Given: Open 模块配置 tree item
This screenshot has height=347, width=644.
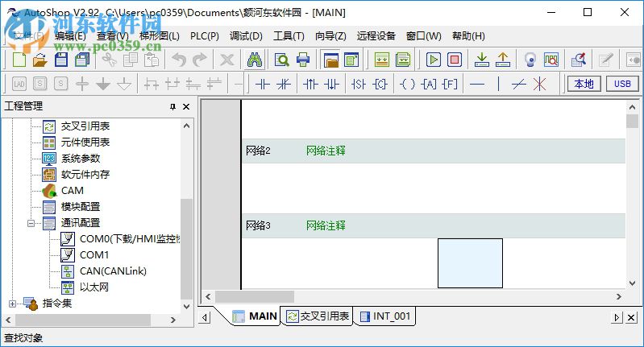Looking at the screenshot, I should click(81, 207).
